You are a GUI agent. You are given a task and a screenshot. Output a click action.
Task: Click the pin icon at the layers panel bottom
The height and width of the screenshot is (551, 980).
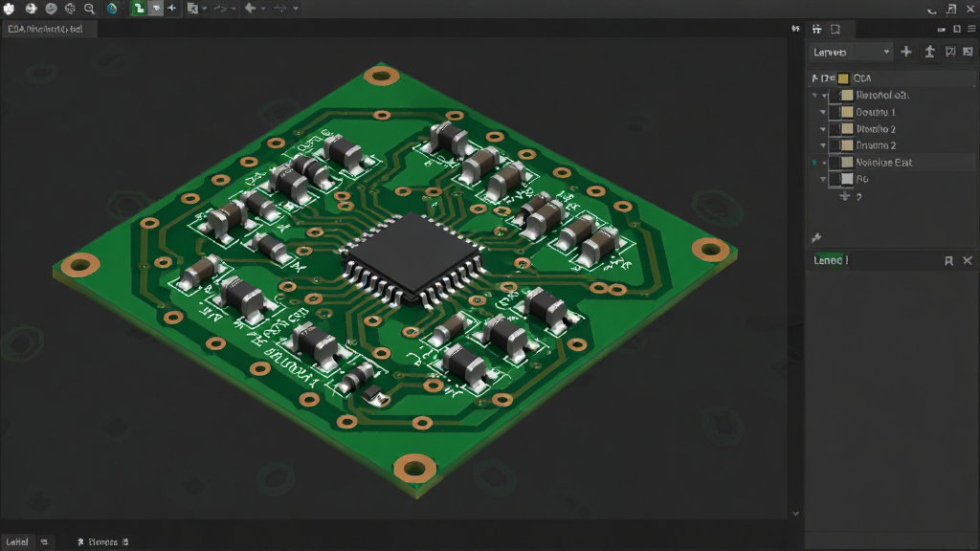pyautogui.click(x=816, y=237)
